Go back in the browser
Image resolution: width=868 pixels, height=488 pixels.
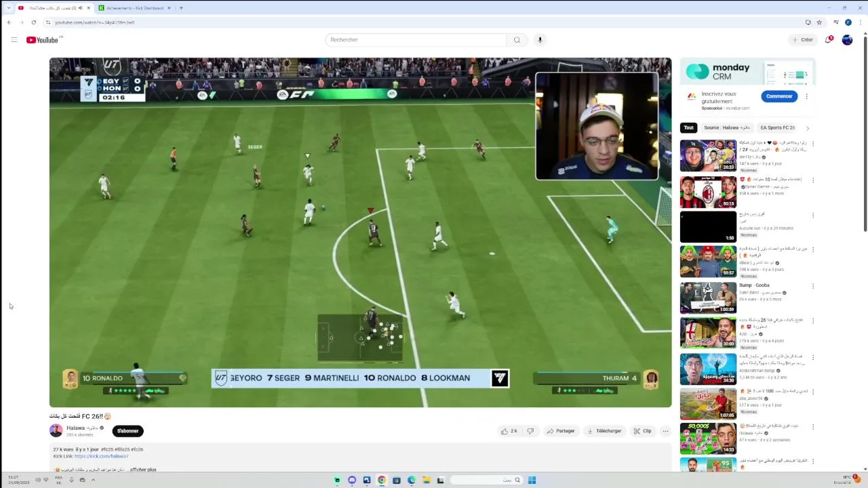click(9, 22)
